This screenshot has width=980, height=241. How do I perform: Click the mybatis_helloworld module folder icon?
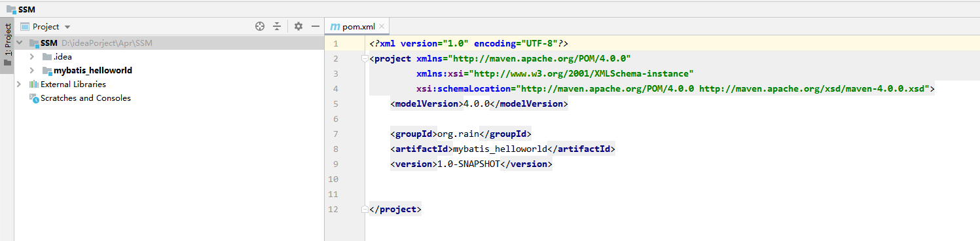(47, 70)
